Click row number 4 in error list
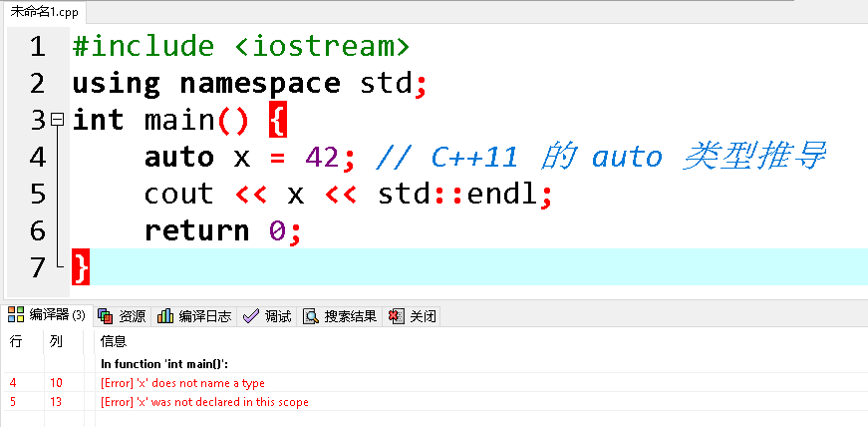 click(x=12, y=383)
